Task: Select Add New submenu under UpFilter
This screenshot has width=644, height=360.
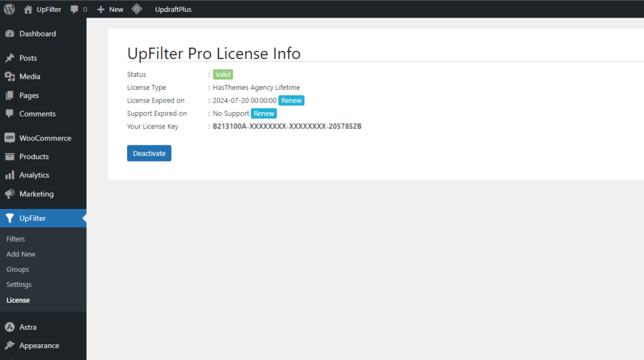Action: pyautogui.click(x=21, y=254)
